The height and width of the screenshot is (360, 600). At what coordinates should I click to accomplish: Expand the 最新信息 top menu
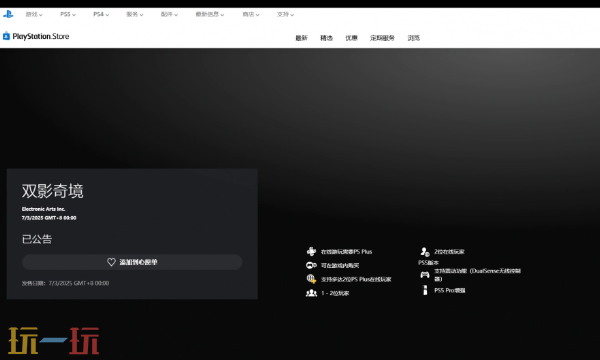coord(210,15)
